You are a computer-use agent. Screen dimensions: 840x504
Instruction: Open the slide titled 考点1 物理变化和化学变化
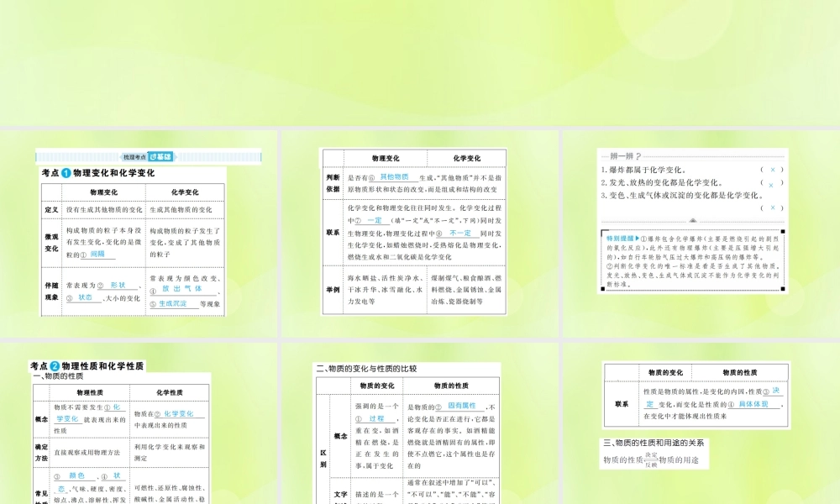click(x=139, y=234)
